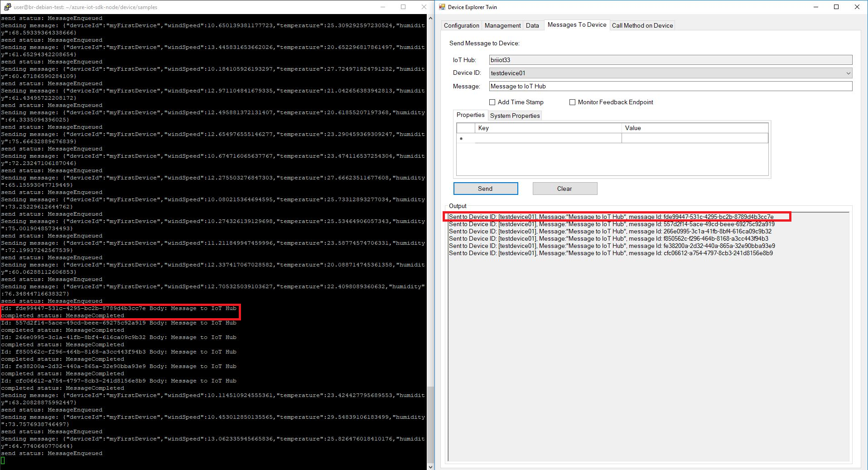This screenshot has width=868, height=470.
Task: Click terminal line 'Id: cfc06612-a754-4797-8cb3-241d8156e8b9 Body'
Action: (x=119, y=381)
